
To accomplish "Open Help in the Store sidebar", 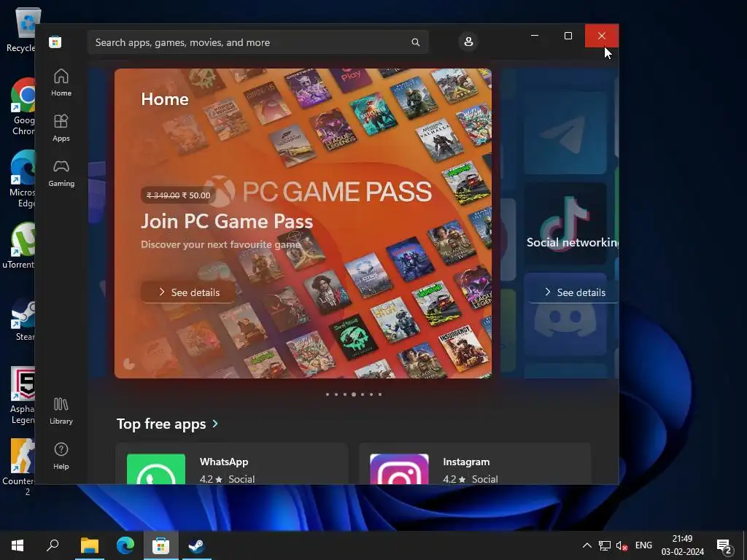I will pos(61,456).
